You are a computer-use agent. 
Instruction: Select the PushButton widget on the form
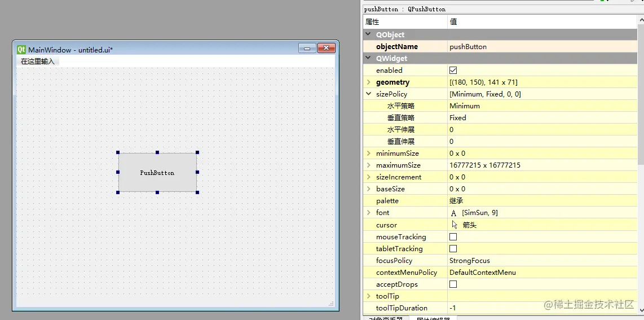click(157, 173)
